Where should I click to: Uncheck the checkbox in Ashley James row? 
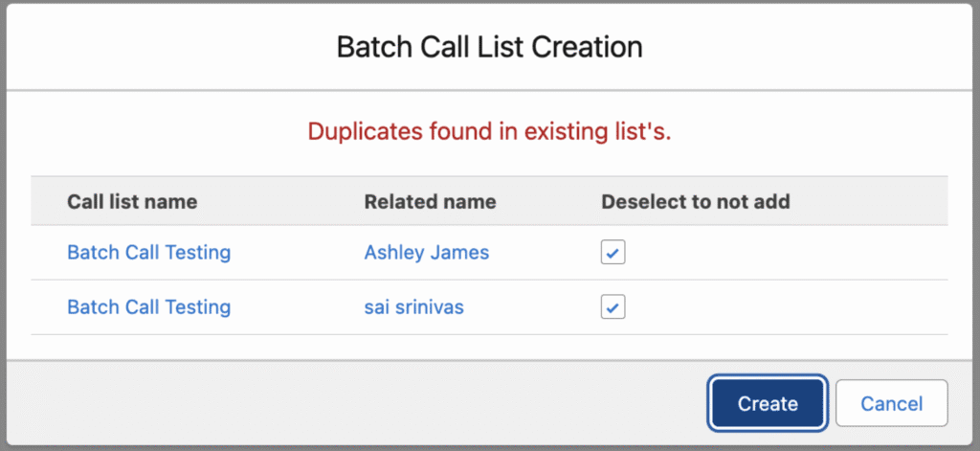click(612, 253)
